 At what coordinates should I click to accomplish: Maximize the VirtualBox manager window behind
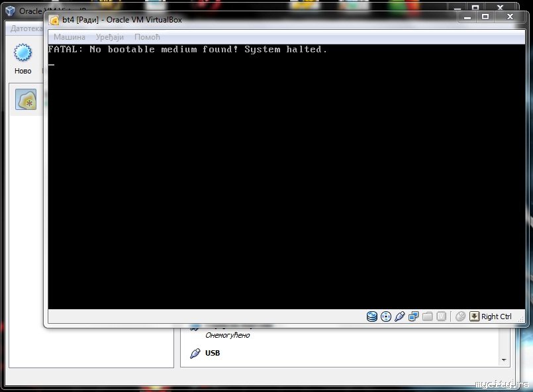click(x=475, y=7)
